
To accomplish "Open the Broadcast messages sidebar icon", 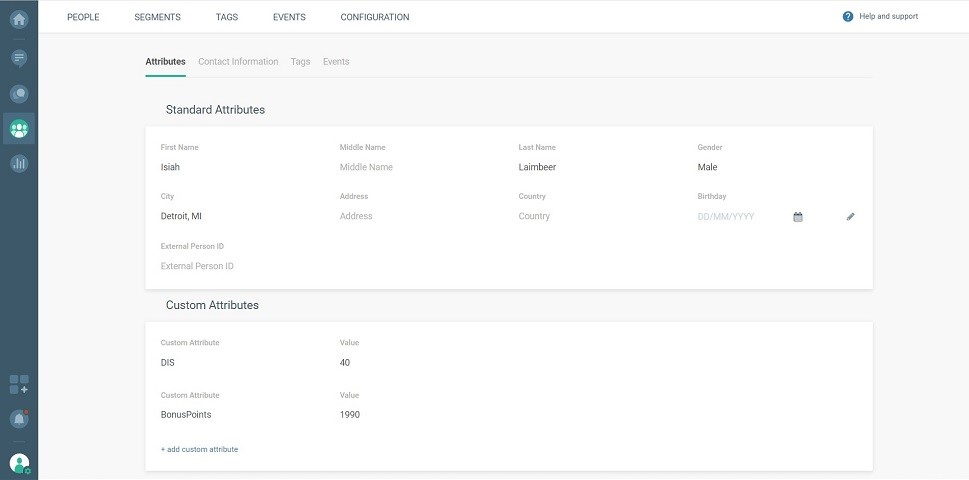I will click(19, 58).
